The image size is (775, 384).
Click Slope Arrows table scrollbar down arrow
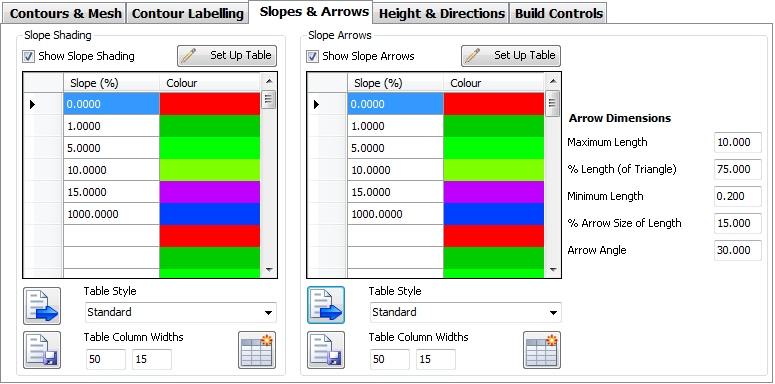click(x=553, y=269)
